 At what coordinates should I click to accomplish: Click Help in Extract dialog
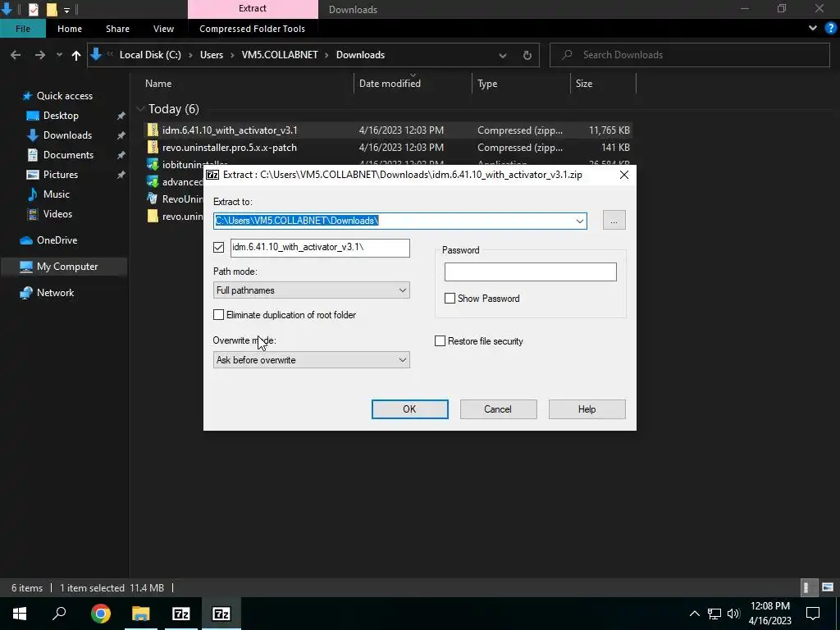(587, 409)
